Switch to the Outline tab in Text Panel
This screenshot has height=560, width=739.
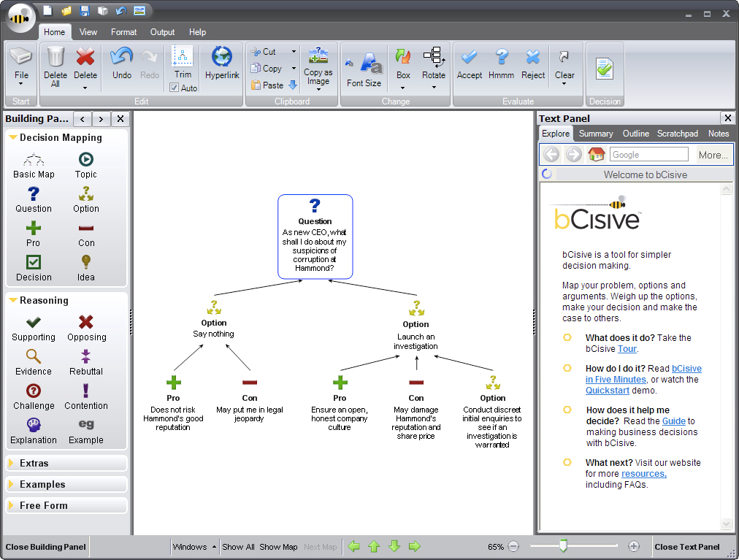point(636,134)
